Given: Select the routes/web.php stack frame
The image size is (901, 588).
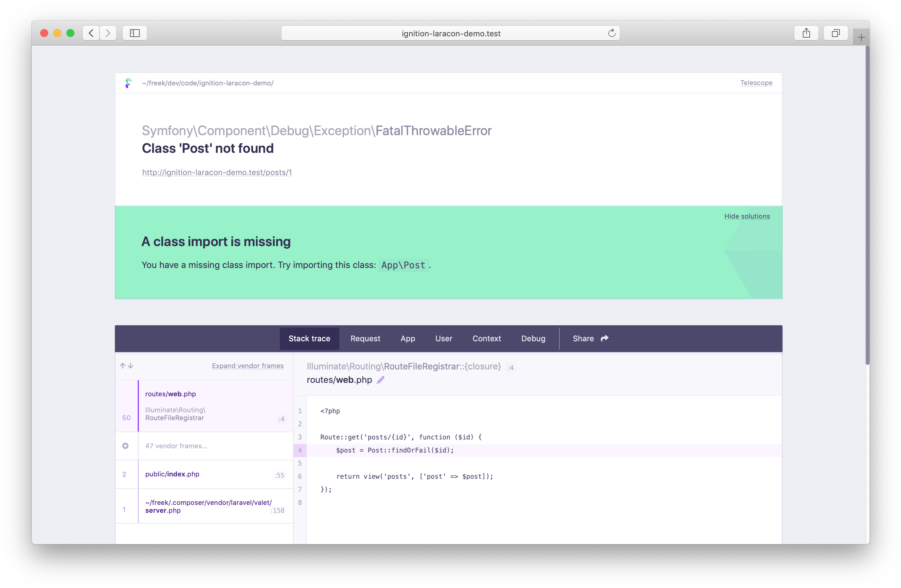Looking at the screenshot, I should point(205,406).
